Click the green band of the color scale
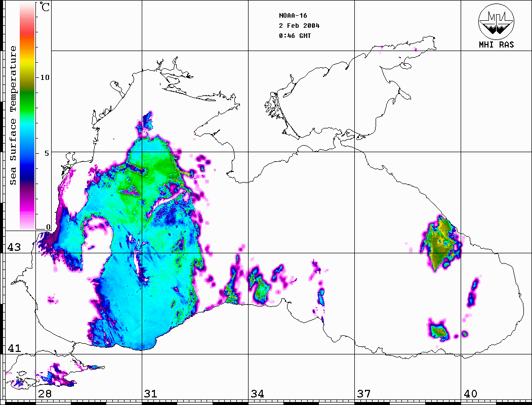Screen dimensions: 532x405 pos(27,102)
